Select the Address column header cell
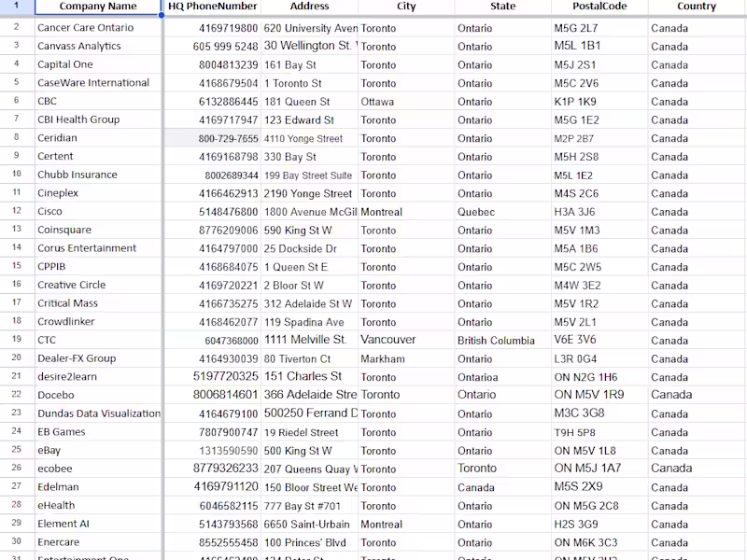The width and height of the screenshot is (747, 560). coord(310,7)
